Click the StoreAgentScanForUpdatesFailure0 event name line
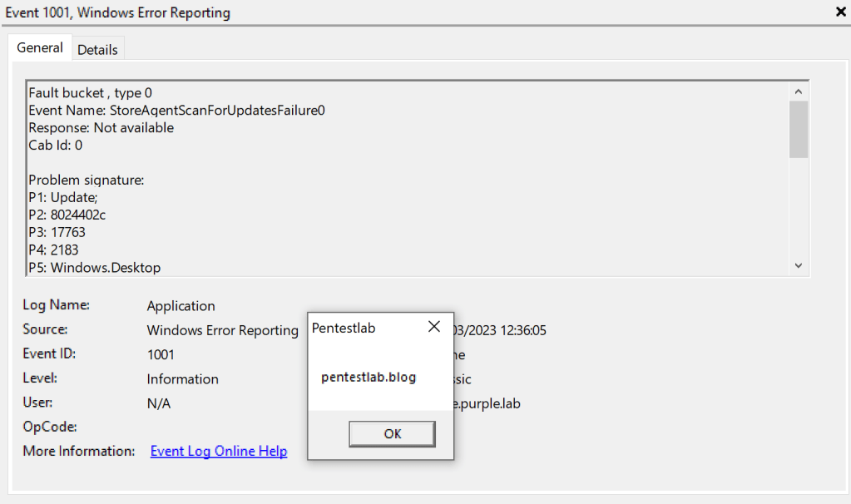 pyautogui.click(x=176, y=111)
